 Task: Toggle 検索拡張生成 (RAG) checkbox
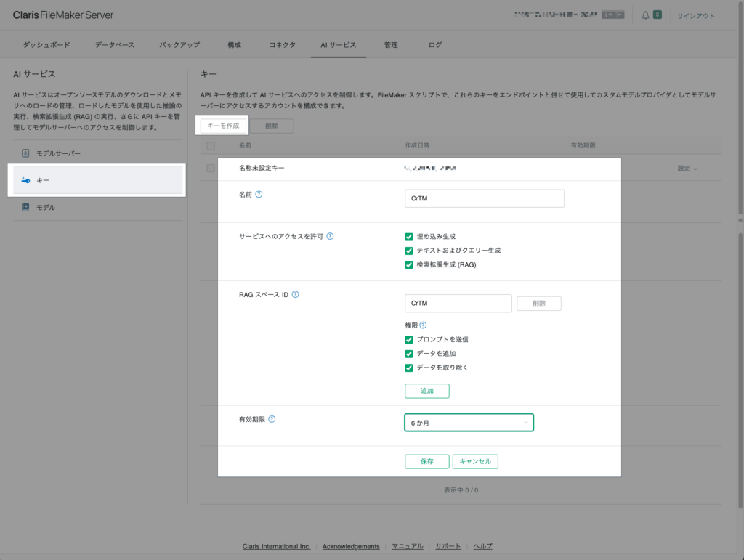[408, 265]
